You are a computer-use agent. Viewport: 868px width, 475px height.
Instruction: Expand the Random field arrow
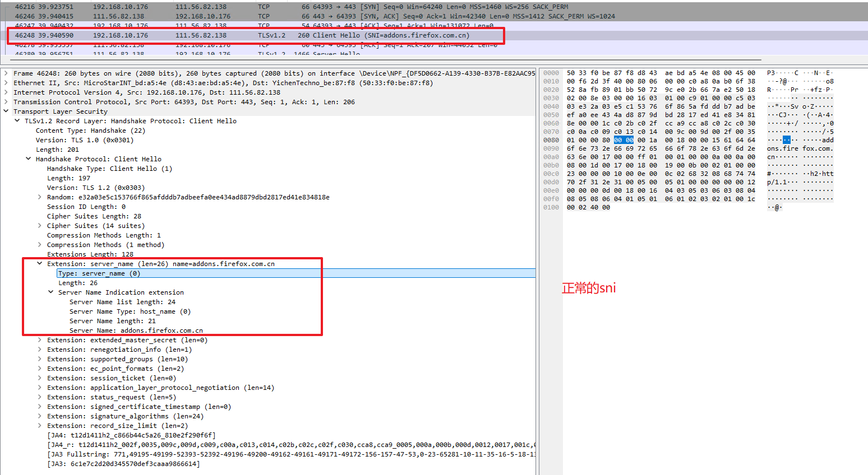(x=40, y=197)
